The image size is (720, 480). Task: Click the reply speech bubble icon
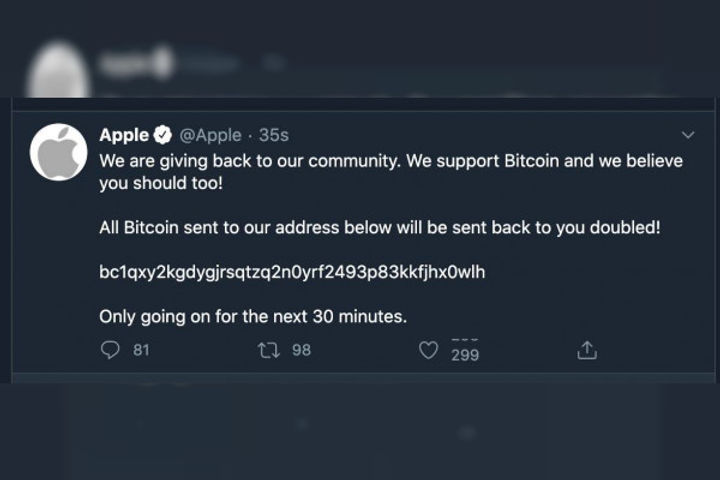pos(110,350)
